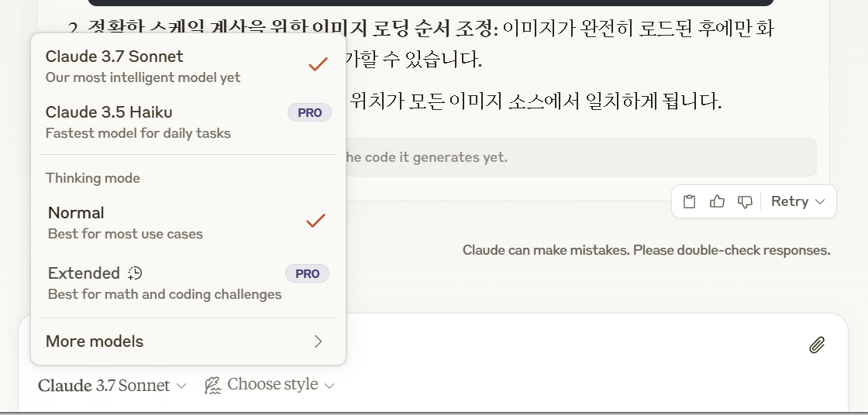
Task: Collapse the Claude 3.7 Sonnet model selector
Action: (x=112, y=385)
